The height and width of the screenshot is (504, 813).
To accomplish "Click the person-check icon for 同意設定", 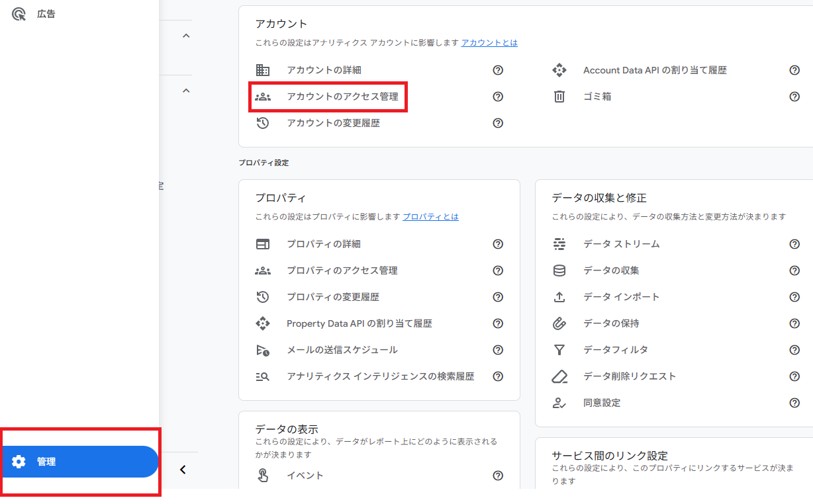I will (x=559, y=403).
